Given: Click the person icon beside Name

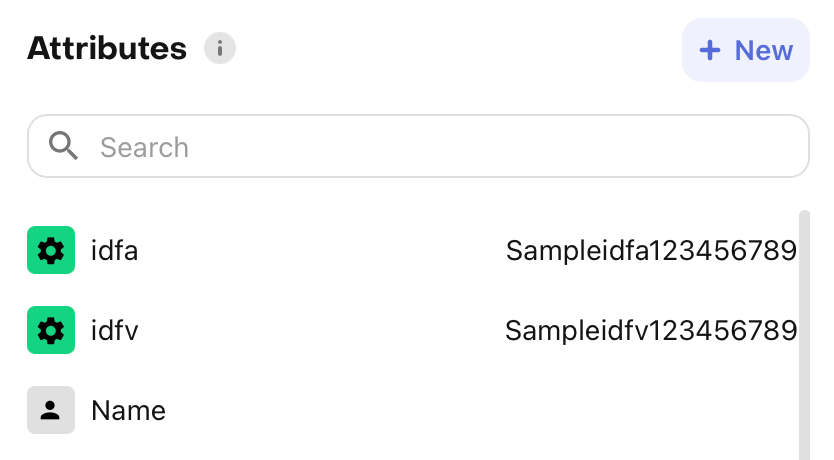Looking at the screenshot, I should (51, 410).
